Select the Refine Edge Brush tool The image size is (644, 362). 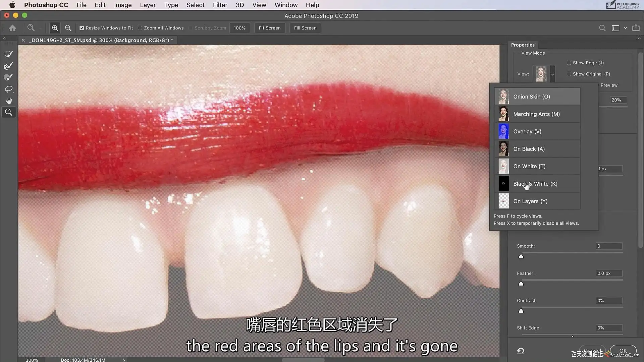pyautogui.click(x=9, y=66)
